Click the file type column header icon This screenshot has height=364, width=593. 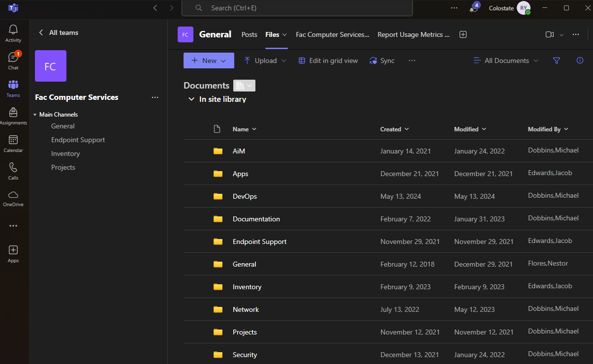click(217, 129)
